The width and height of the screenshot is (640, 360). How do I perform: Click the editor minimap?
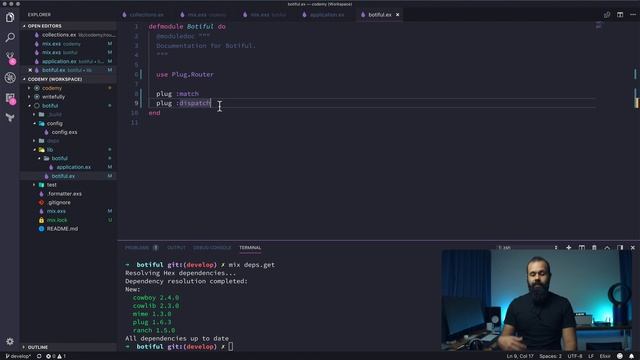599,26
